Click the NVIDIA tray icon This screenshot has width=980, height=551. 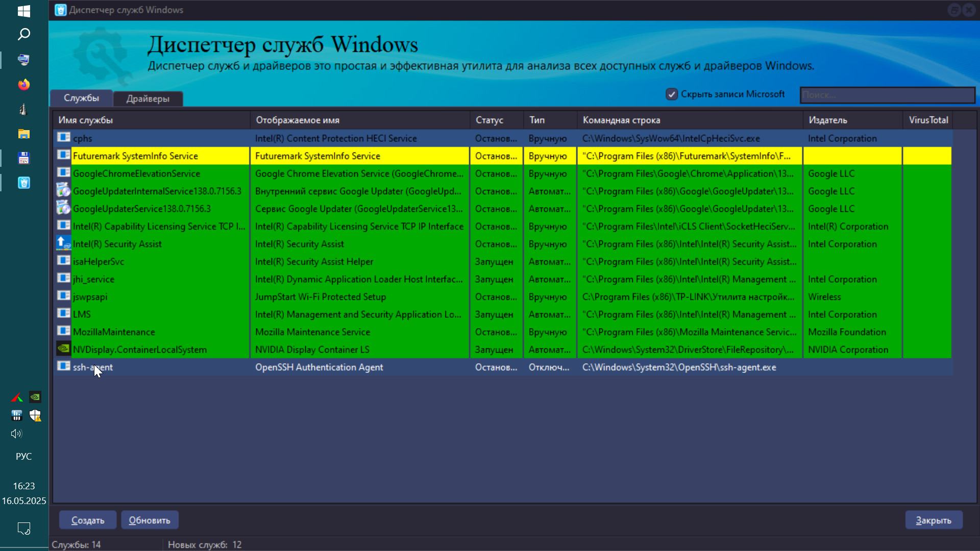pyautogui.click(x=35, y=397)
